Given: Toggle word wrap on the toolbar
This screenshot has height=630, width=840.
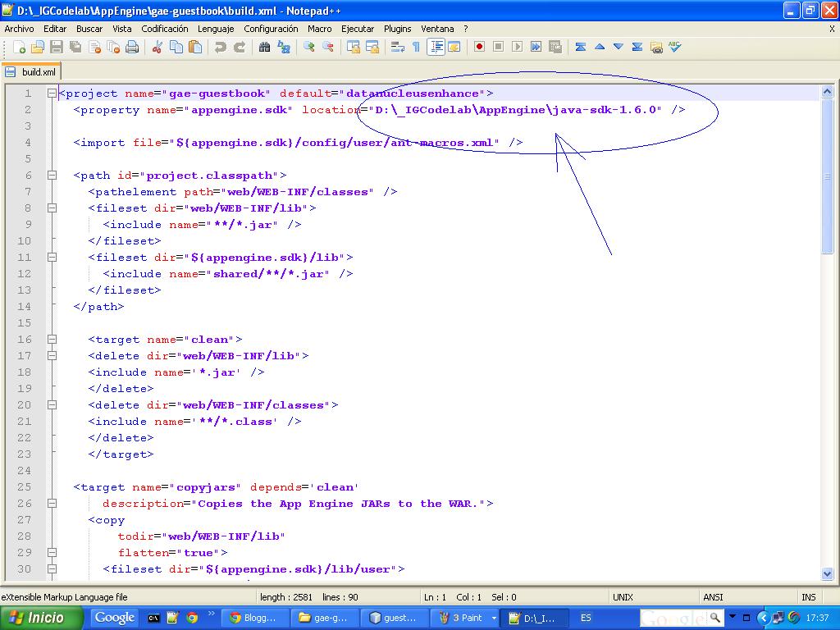Looking at the screenshot, I should 398,48.
